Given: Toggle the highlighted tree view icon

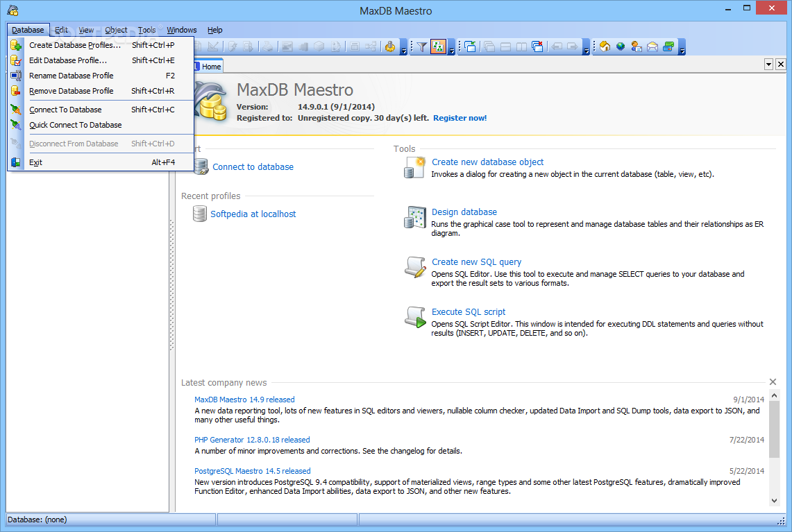Looking at the screenshot, I should pos(438,47).
